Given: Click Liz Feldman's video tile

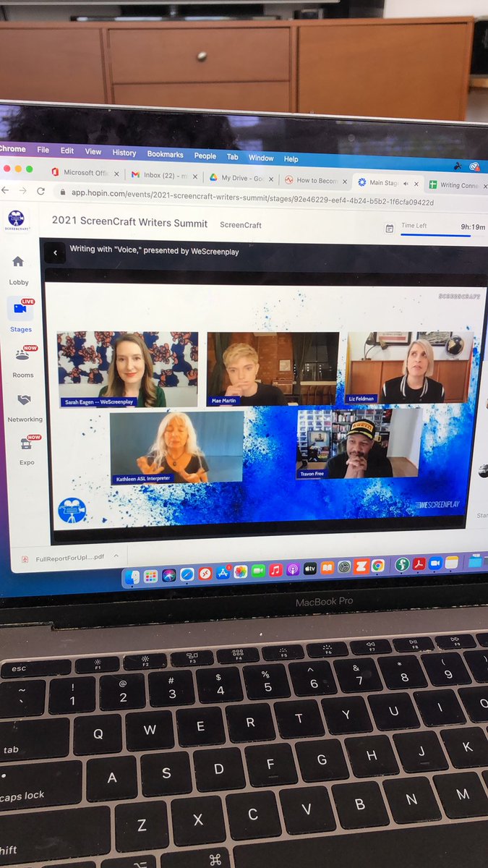Looking at the screenshot, I should pos(410,367).
